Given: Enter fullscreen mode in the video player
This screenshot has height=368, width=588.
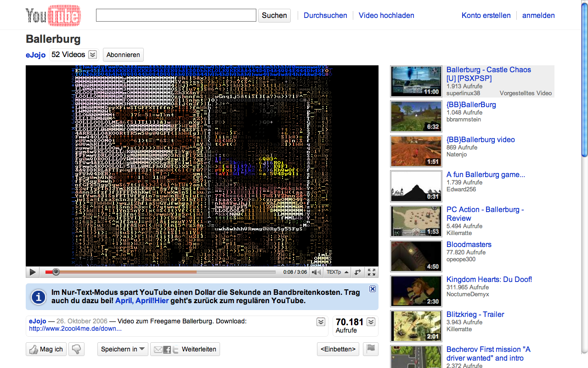Looking at the screenshot, I should pyautogui.click(x=372, y=272).
